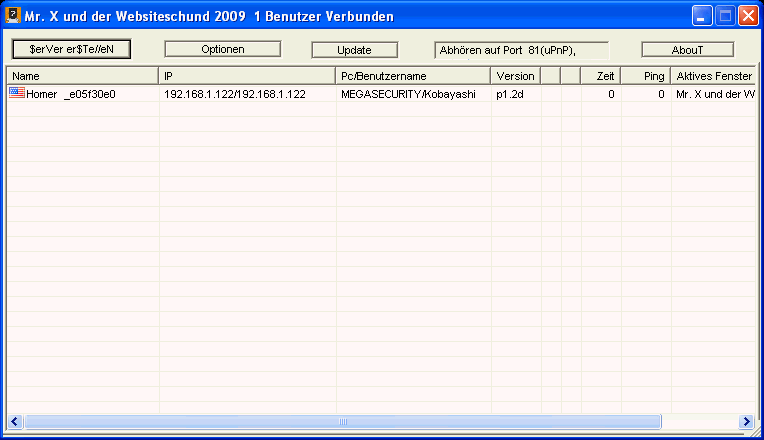The width and height of the screenshot is (764, 440).
Task: Click the MEGASECURITY/Kobayashi cell
Action: click(x=408, y=94)
